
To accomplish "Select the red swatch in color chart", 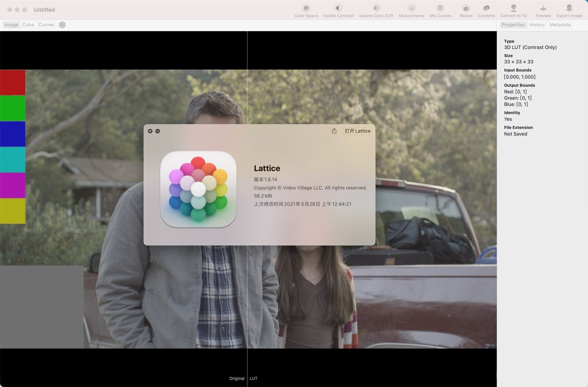I will tap(13, 83).
